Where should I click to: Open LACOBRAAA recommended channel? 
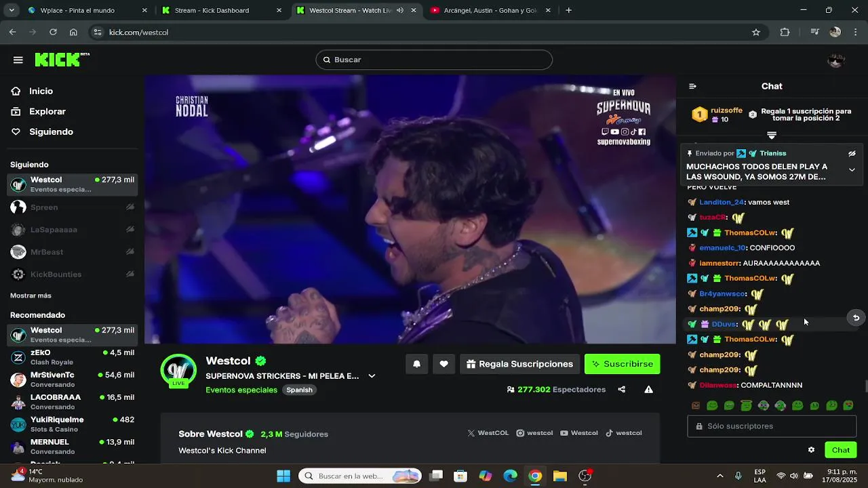tap(73, 402)
